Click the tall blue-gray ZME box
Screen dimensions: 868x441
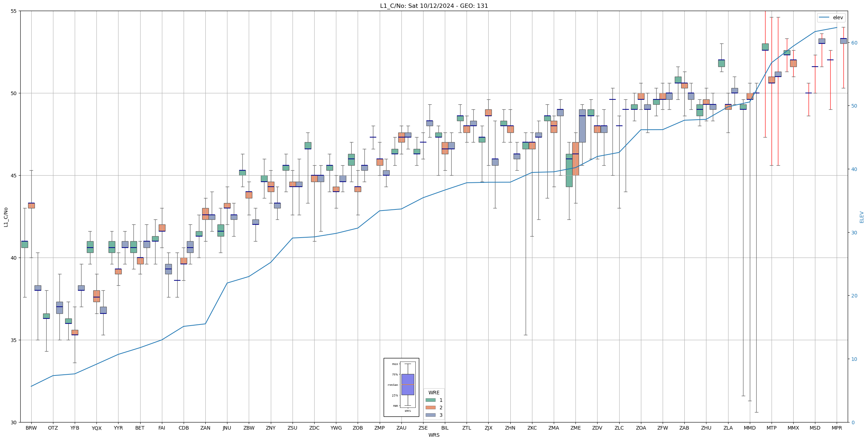point(582,126)
